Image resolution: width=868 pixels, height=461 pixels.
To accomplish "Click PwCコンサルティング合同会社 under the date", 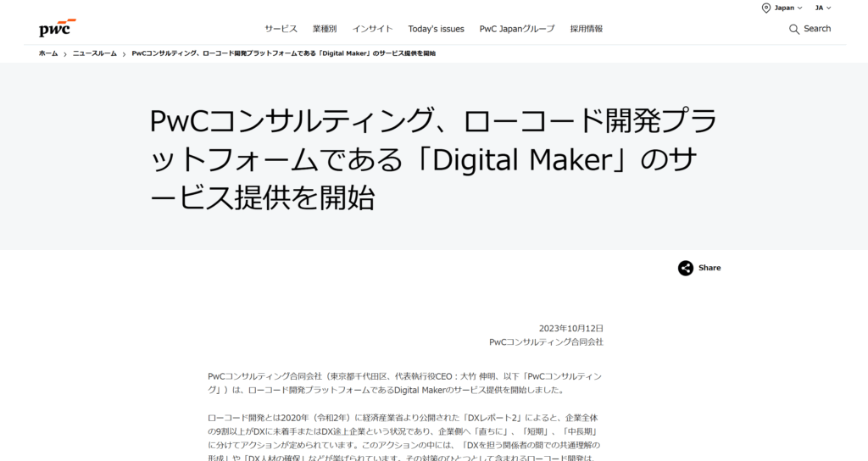I will coord(546,342).
